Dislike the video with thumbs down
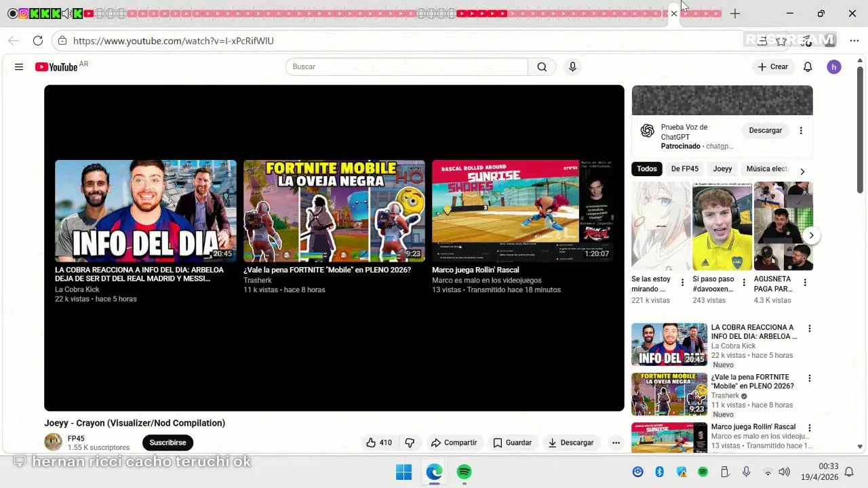 (x=410, y=443)
